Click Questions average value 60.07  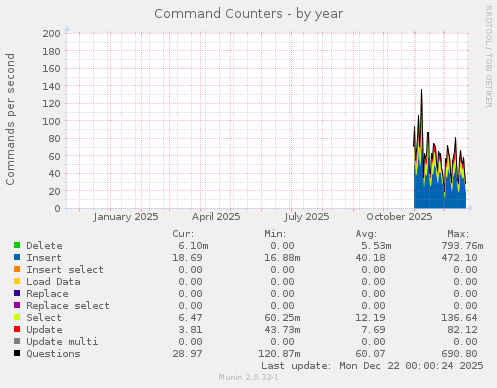coord(370,354)
